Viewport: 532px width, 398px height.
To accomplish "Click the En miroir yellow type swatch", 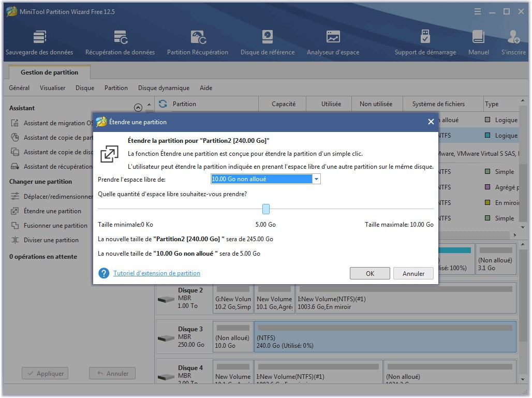I will [x=487, y=202].
